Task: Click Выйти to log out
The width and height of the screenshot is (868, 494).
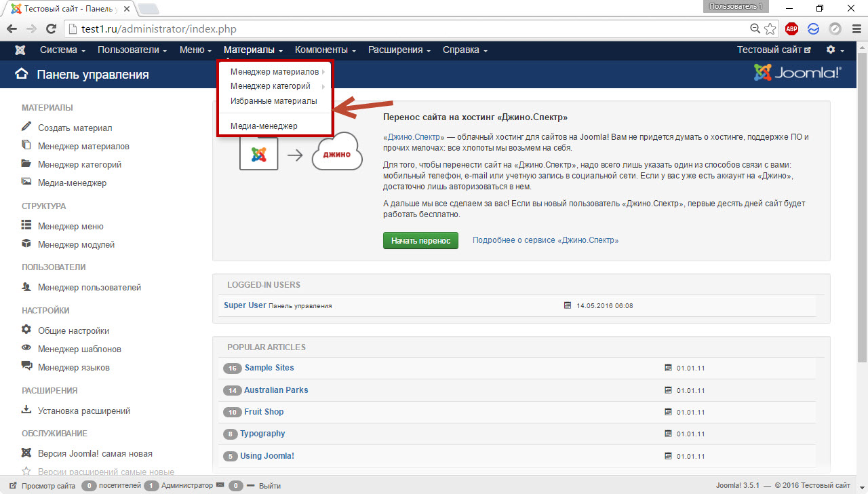Action: tap(269, 486)
